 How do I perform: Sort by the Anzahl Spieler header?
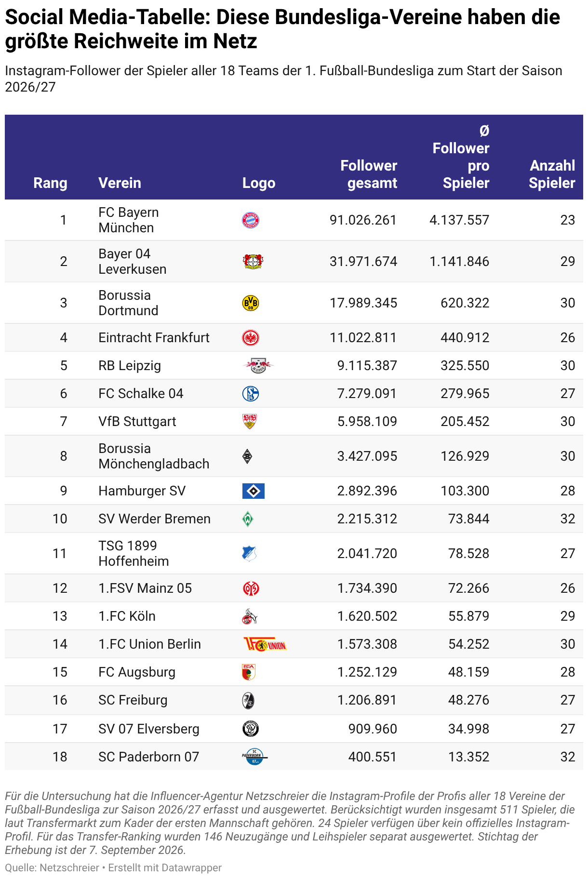click(x=552, y=174)
